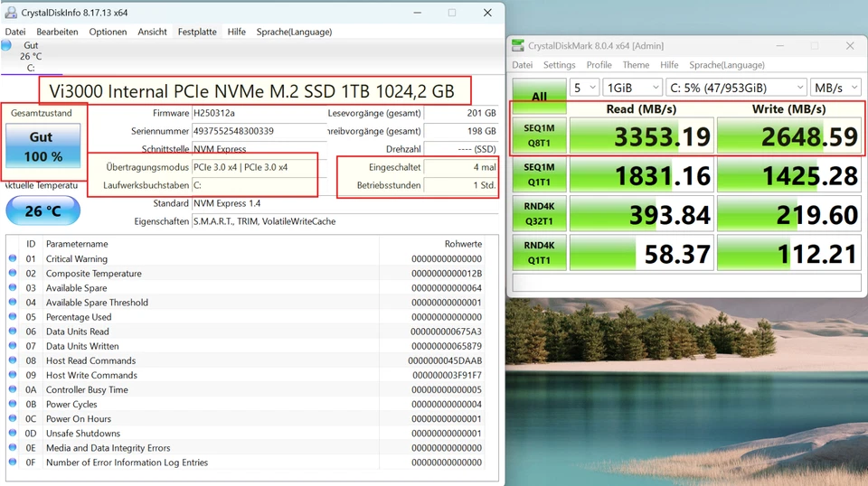This screenshot has width=868, height=486.
Task: Click the CrystalDiskMark title bar app icon
Action: click(518, 46)
